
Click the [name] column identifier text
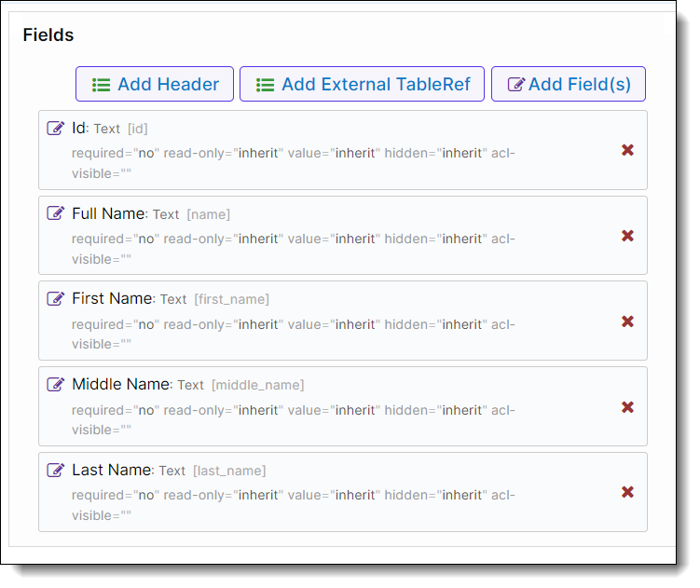tap(209, 214)
